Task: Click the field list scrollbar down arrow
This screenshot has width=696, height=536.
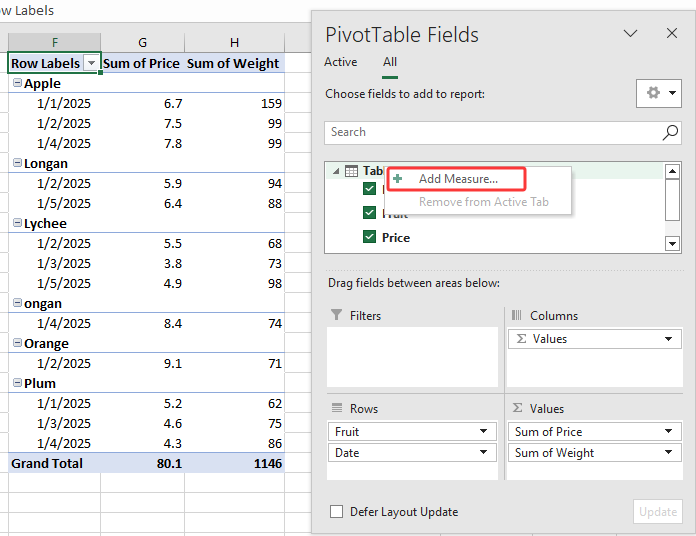Action: pyautogui.click(x=672, y=243)
